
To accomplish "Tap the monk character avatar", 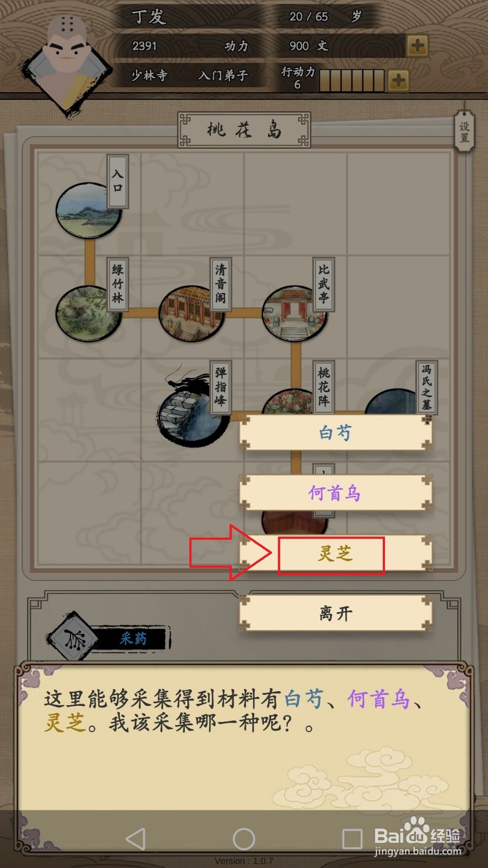I will click(x=66, y=60).
